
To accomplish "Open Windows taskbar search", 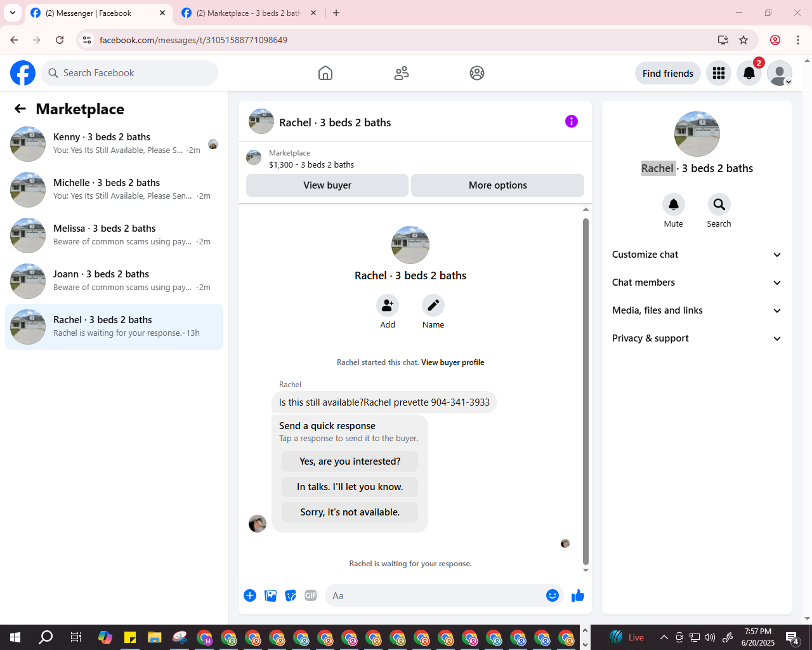I will (46, 637).
